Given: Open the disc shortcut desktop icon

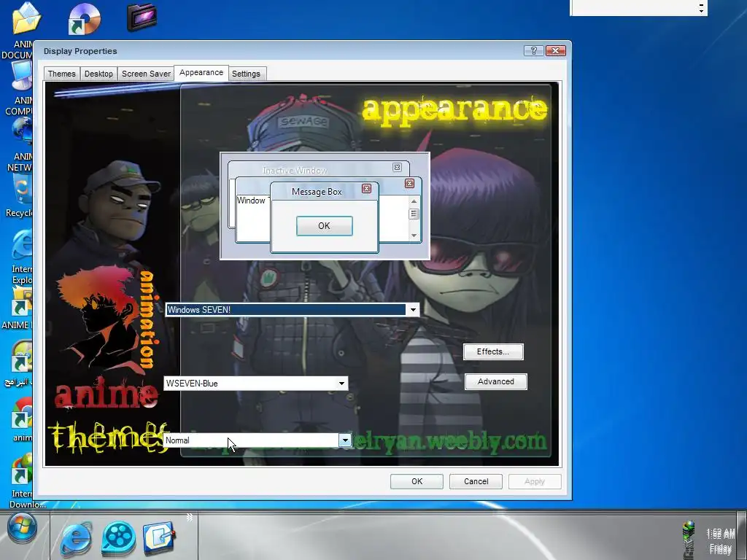Looking at the screenshot, I should tap(84, 18).
